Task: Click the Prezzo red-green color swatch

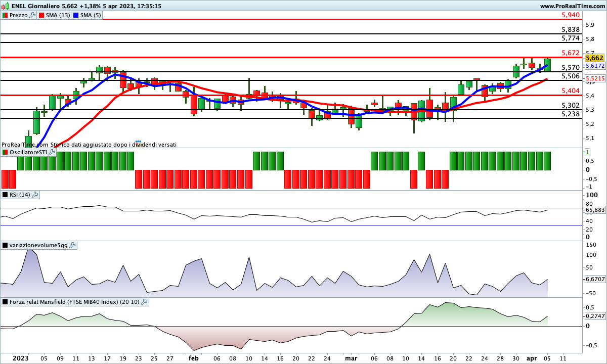Action: (5, 15)
